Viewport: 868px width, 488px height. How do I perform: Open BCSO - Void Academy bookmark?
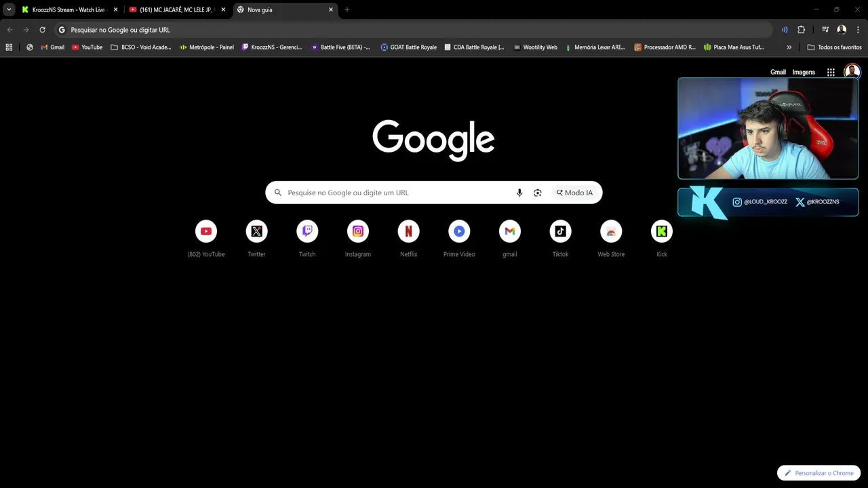(x=141, y=47)
